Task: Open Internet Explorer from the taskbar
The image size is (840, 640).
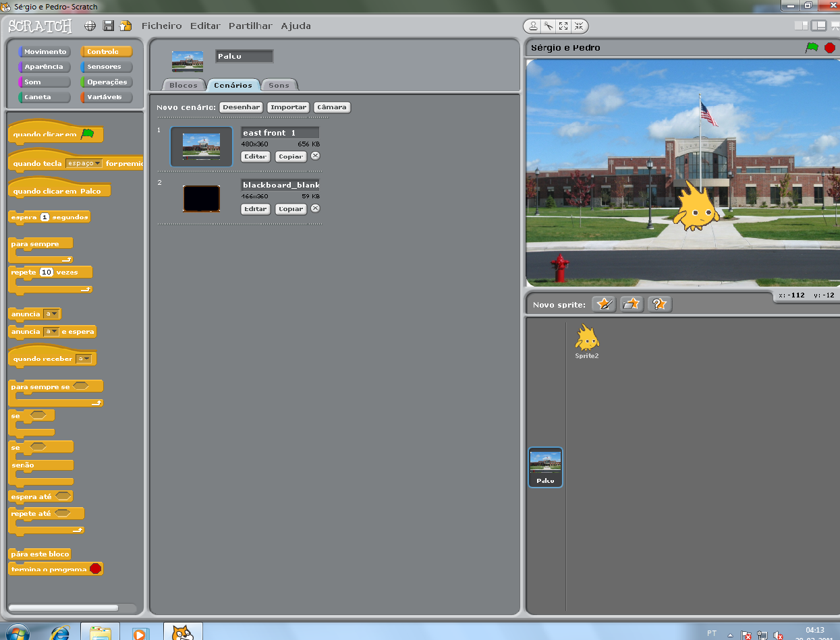Action: (x=61, y=633)
